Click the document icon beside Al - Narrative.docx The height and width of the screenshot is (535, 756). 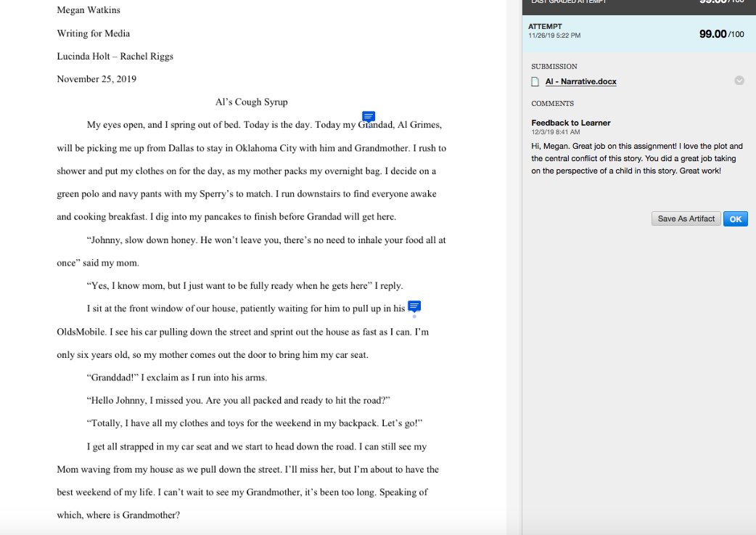535,81
